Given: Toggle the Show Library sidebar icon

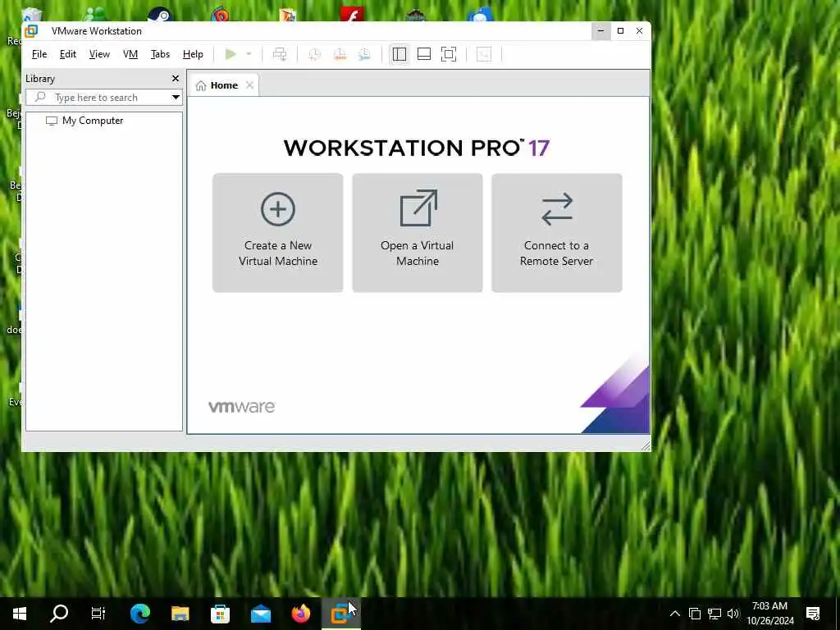Looking at the screenshot, I should [399, 54].
